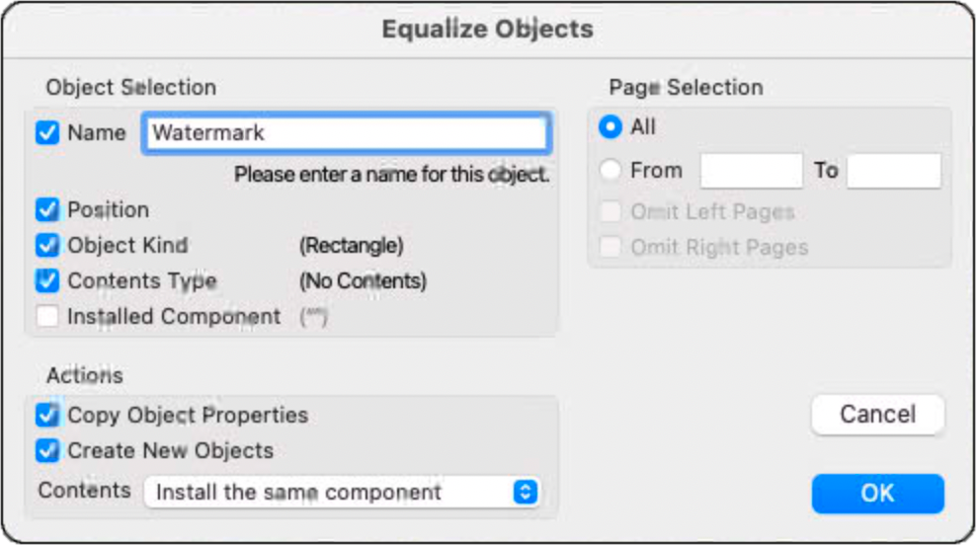The height and width of the screenshot is (545, 980).
Task: Click the To page number field
Action: pyautogui.click(x=894, y=171)
